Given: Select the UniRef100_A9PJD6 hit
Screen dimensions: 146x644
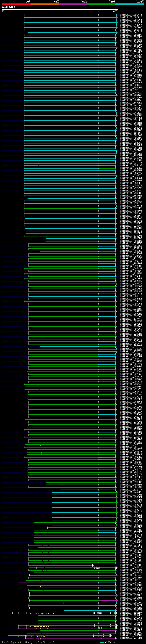Looking at the screenshot, I should 131,87.
